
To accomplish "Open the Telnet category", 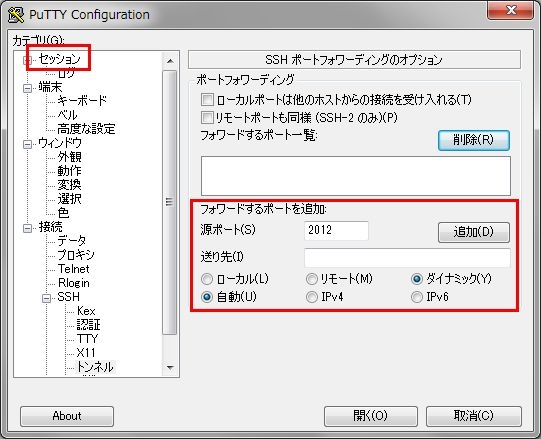I will [73, 269].
